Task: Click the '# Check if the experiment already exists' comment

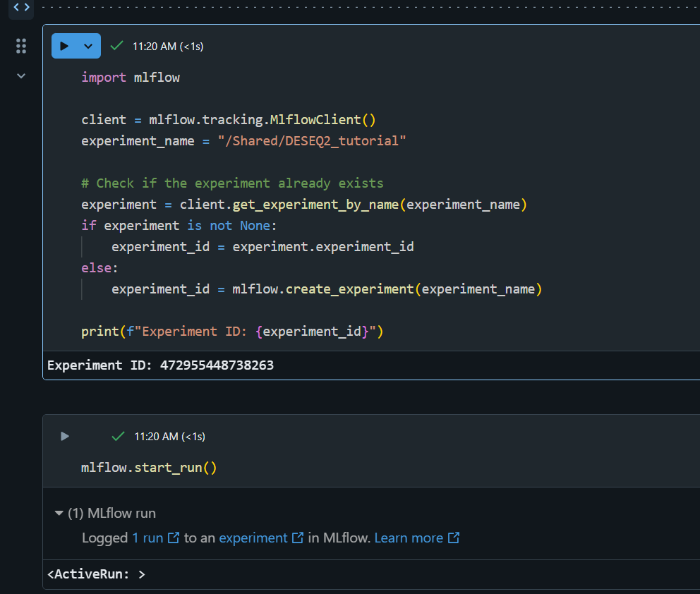Action: 232,183
